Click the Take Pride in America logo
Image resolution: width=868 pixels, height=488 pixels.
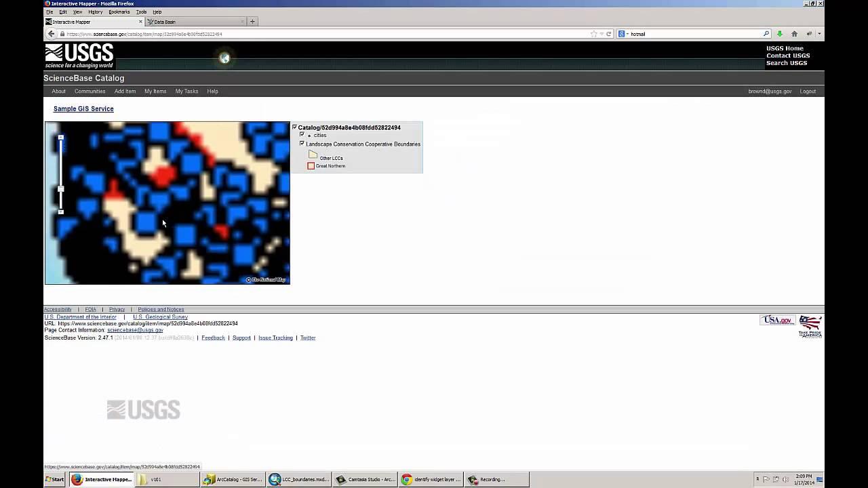pyautogui.click(x=810, y=326)
